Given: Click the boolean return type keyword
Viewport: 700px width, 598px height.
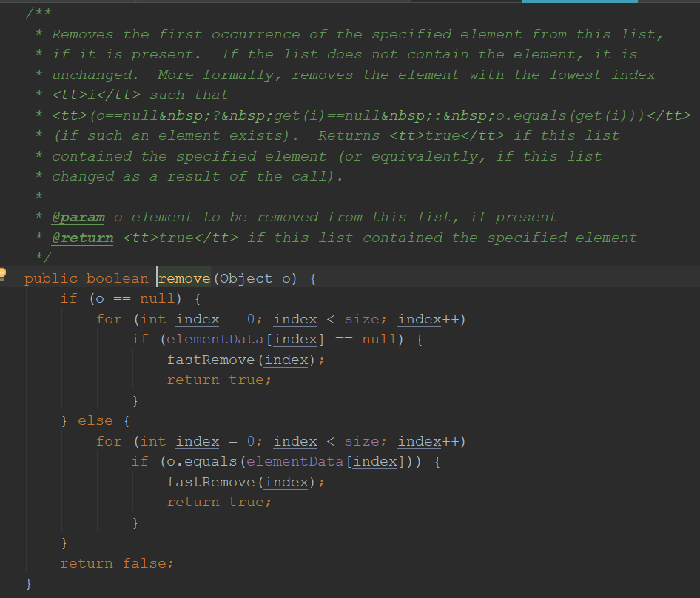Looking at the screenshot, I should pos(117,279).
